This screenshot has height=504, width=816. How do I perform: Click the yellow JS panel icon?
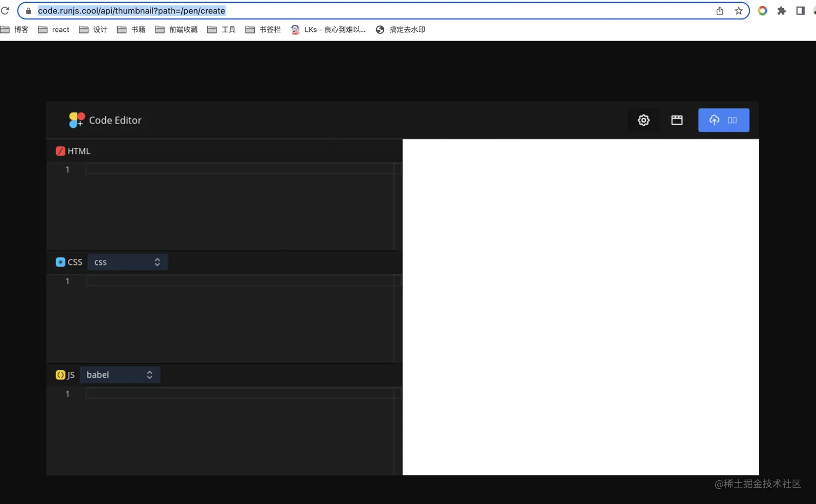click(x=60, y=374)
